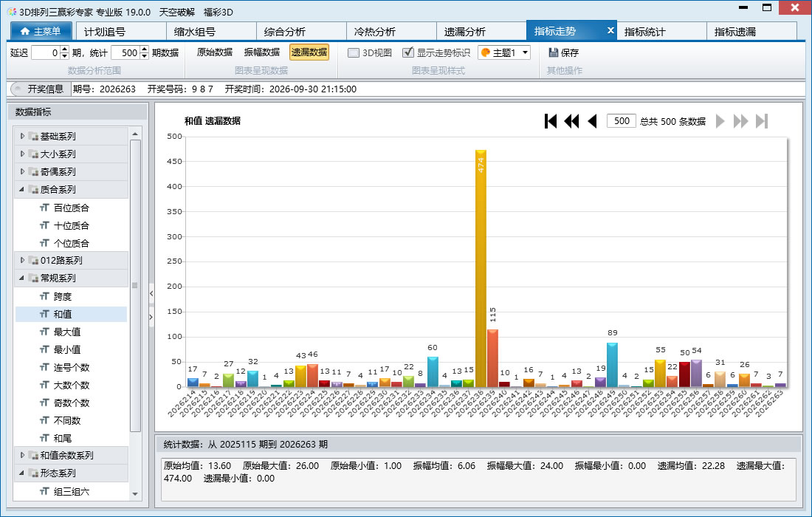Image resolution: width=812 pixels, height=517 pixels.
Task: Decrease 统计 period count with down arrow
Action: pos(145,56)
